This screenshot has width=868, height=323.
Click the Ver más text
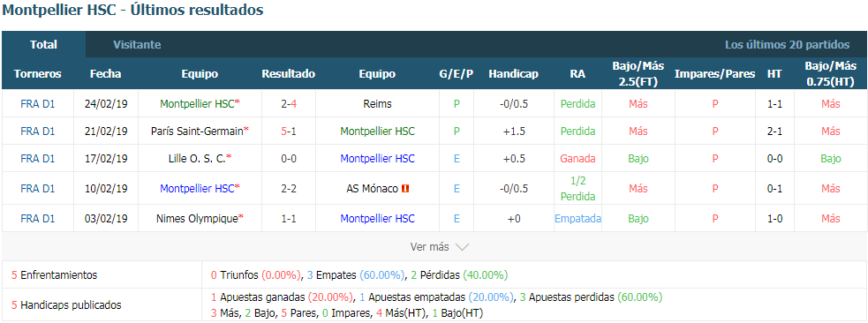[x=429, y=247]
